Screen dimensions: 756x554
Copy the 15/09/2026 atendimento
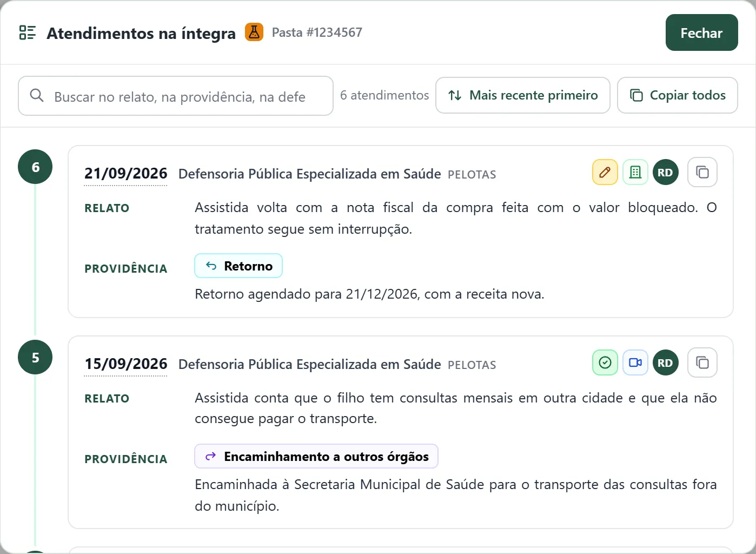tap(702, 362)
